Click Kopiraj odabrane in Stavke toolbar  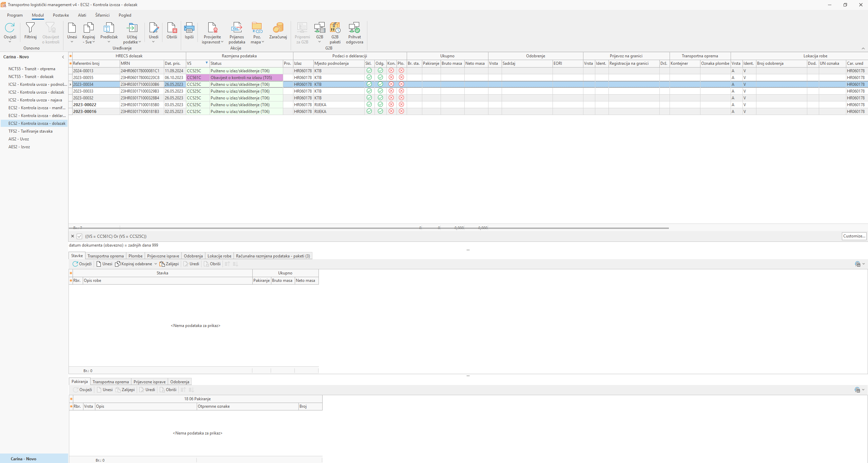[x=133, y=264]
